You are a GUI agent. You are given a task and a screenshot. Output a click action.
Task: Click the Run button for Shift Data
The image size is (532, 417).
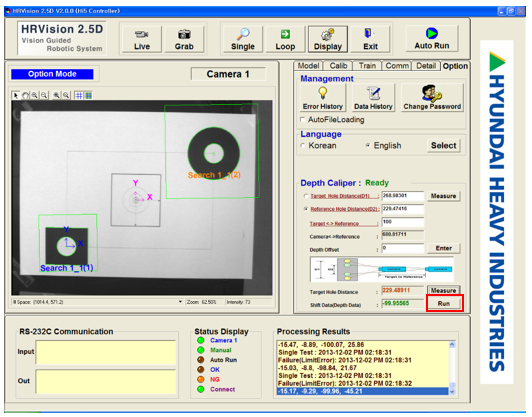coord(443,303)
